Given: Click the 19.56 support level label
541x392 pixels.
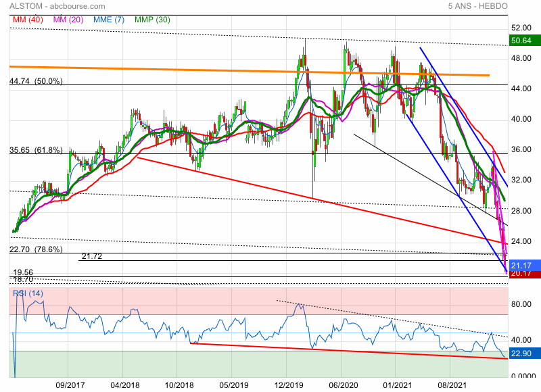Looking at the screenshot, I should click(23, 272).
